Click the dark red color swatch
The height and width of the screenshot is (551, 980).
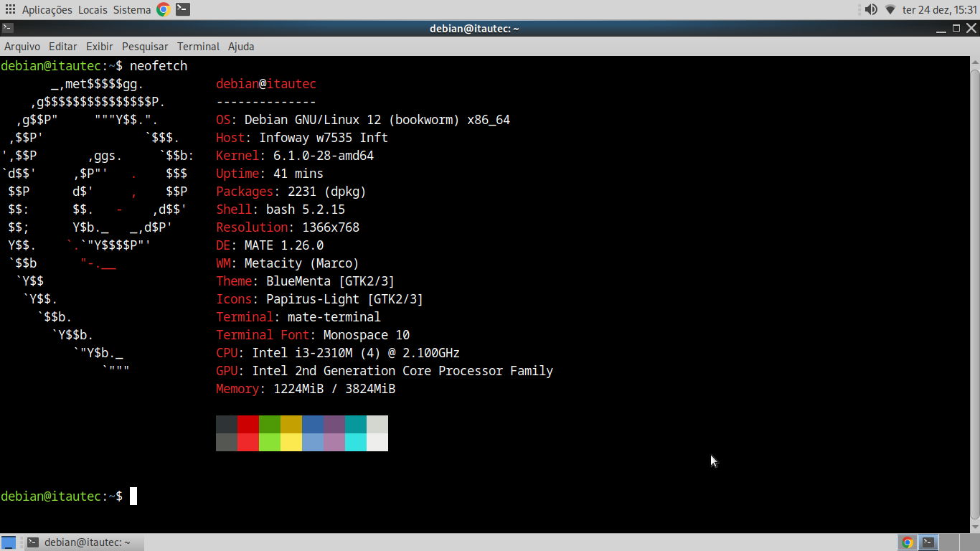248,424
